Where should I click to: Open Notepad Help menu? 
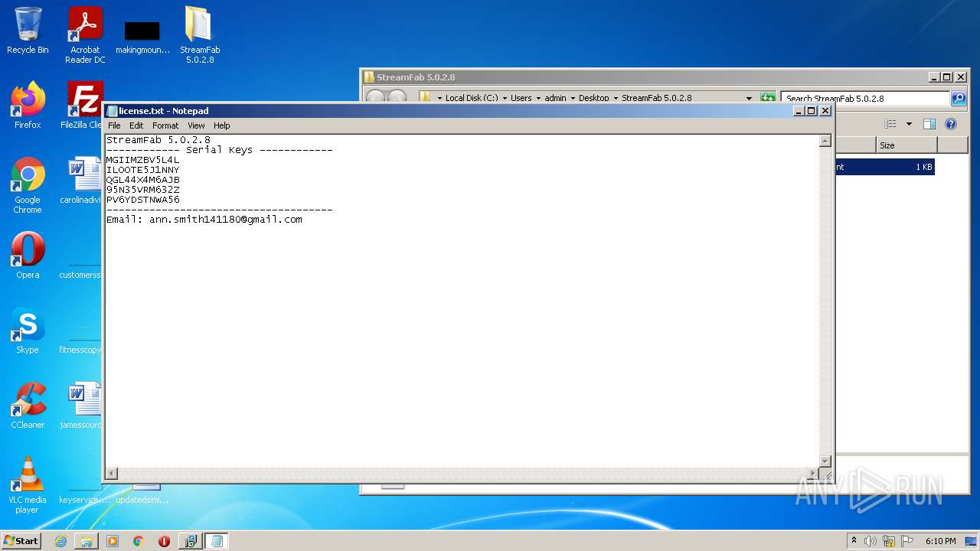point(221,126)
